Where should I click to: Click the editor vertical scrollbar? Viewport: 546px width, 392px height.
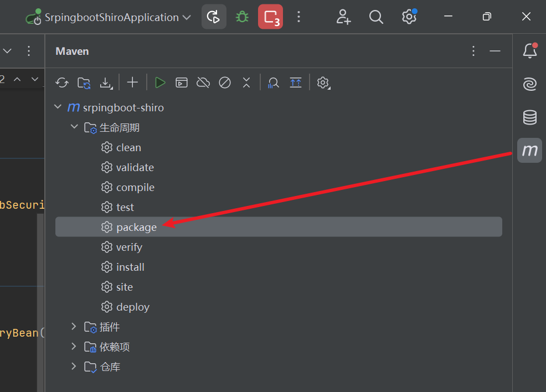click(x=40, y=303)
